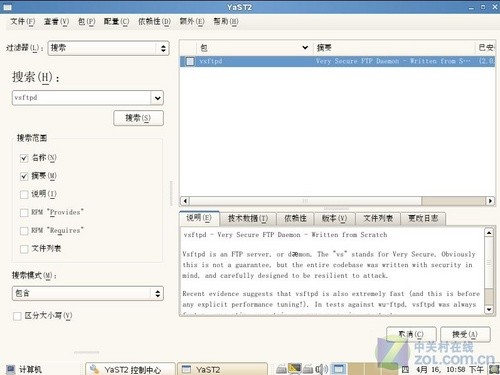Click the 取消(C) cancel button

click(411, 334)
